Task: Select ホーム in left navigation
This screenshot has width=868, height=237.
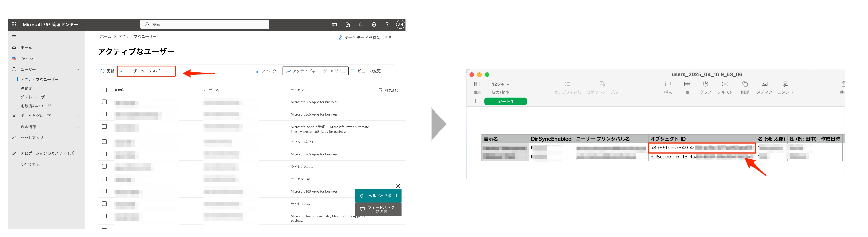Action: coord(26,48)
